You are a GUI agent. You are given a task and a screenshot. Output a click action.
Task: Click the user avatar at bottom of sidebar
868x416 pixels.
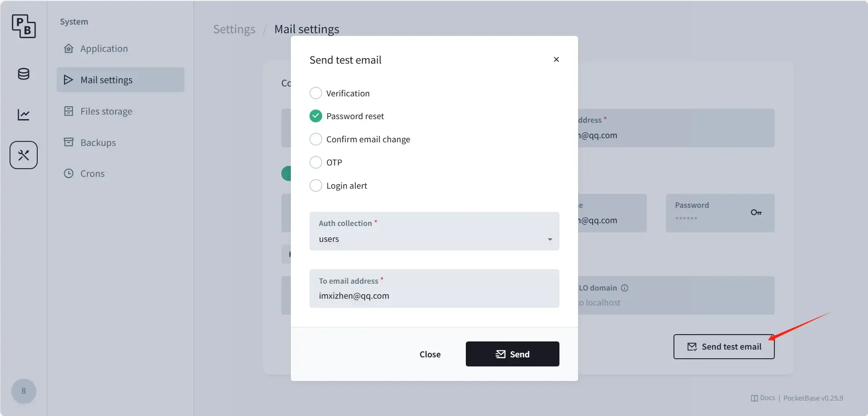tap(24, 391)
